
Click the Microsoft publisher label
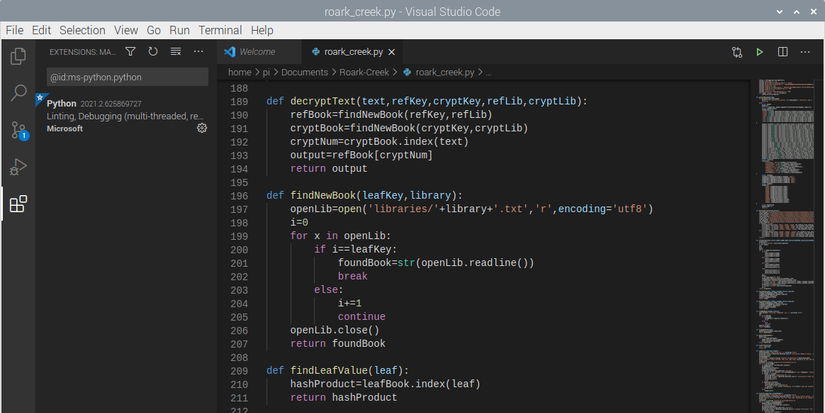click(65, 128)
